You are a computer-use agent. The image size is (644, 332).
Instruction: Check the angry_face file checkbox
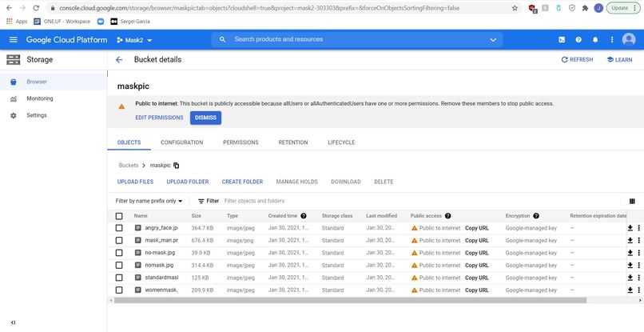(x=119, y=228)
